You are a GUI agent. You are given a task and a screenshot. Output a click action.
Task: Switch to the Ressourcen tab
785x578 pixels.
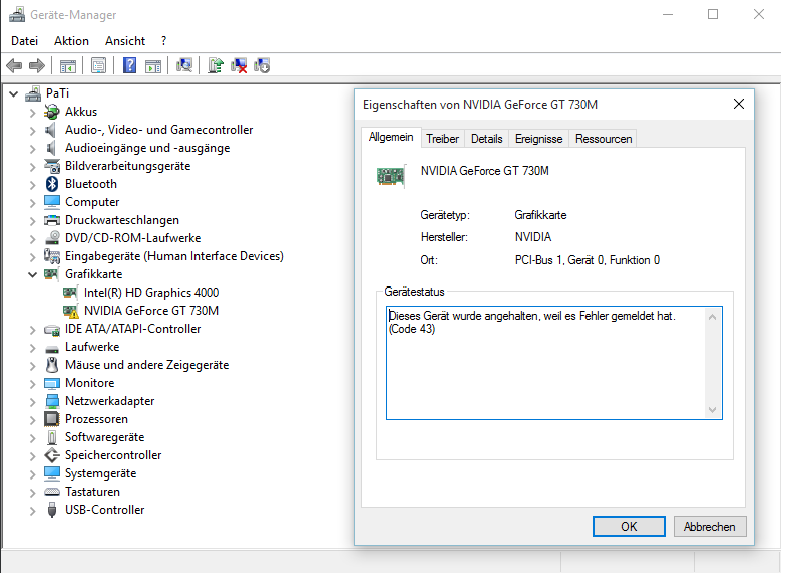[x=603, y=139]
